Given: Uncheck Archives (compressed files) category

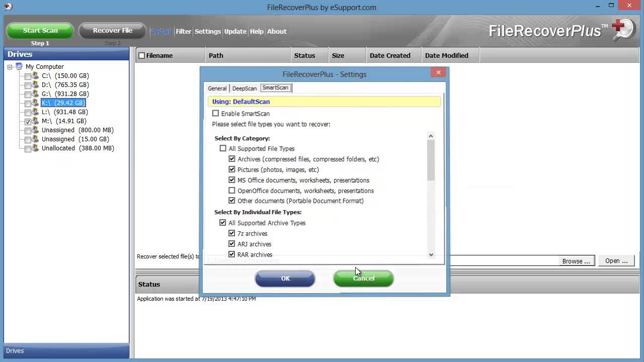Looking at the screenshot, I should click(232, 159).
